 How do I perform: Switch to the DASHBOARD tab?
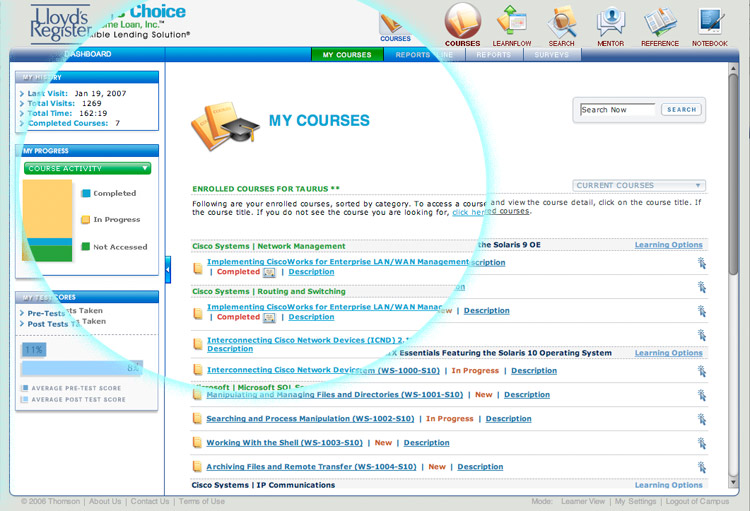(x=88, y=54)
